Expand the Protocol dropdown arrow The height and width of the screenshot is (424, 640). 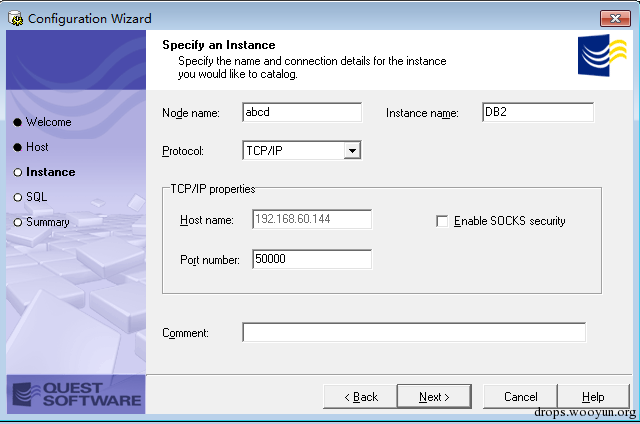click(x=351, y=151)
